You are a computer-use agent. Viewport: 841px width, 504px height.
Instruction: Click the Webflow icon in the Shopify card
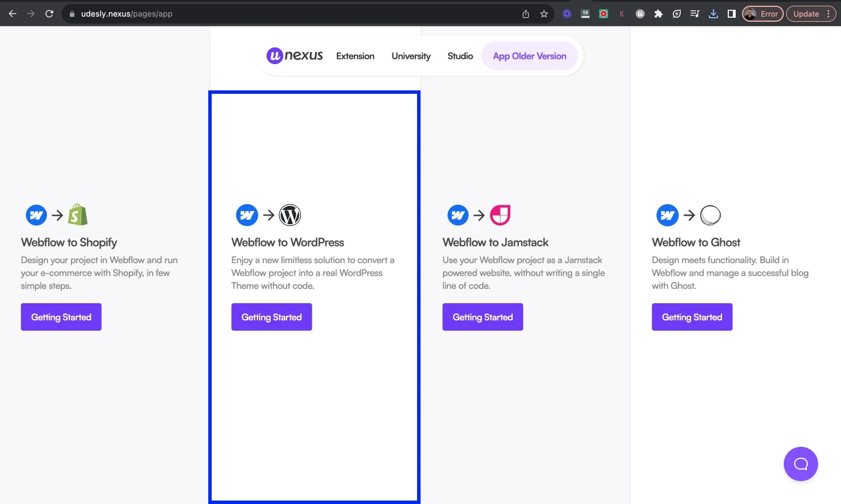coord(37,215)
